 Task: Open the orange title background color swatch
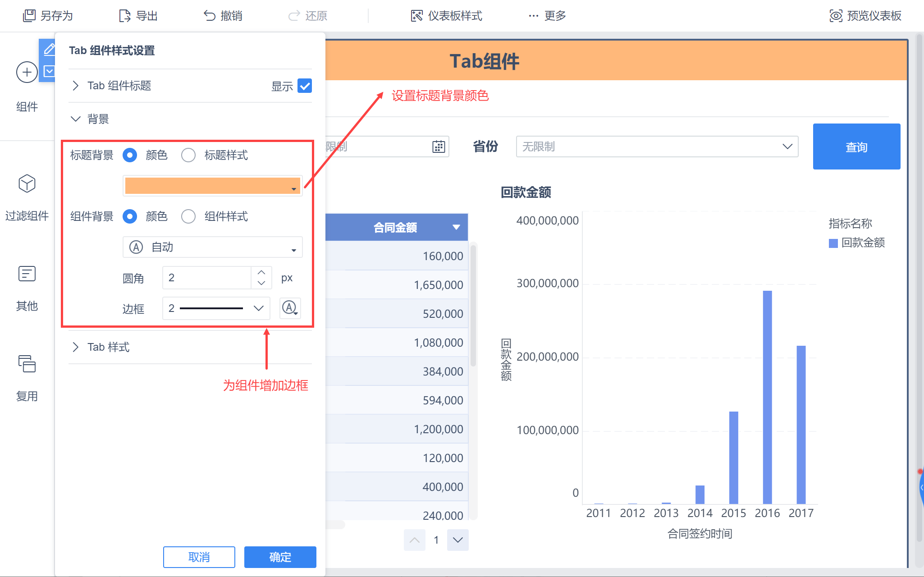coord(212,186)
